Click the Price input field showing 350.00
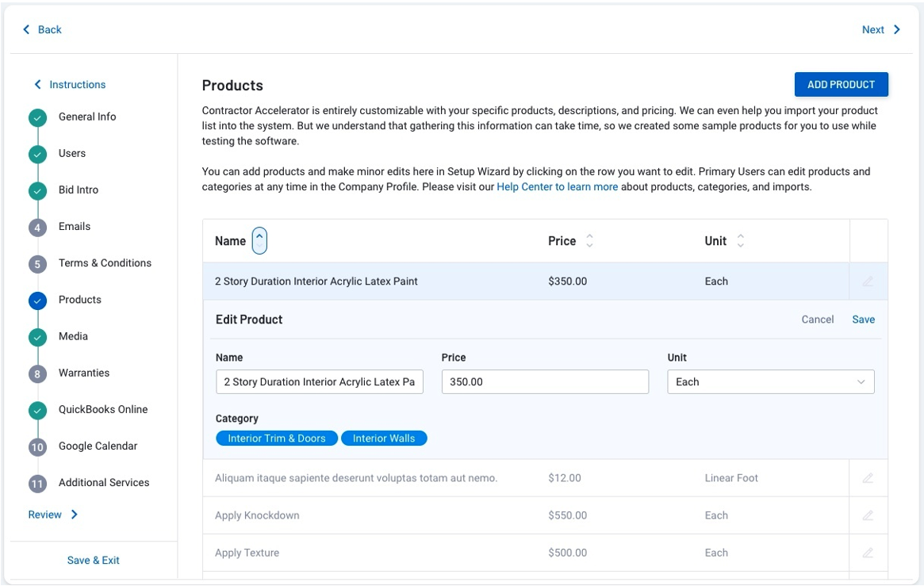924x586 pixels. (x=545, y=381)
